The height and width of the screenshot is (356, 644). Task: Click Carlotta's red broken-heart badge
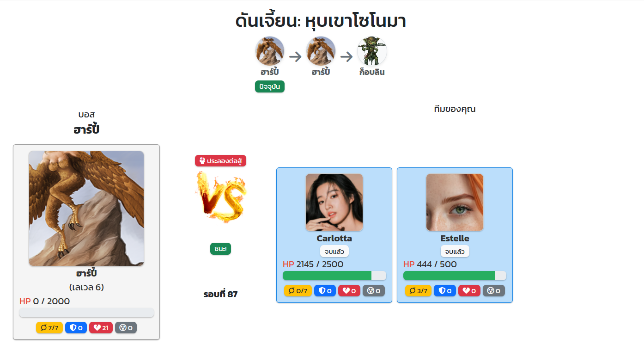(x=349, y=291)
